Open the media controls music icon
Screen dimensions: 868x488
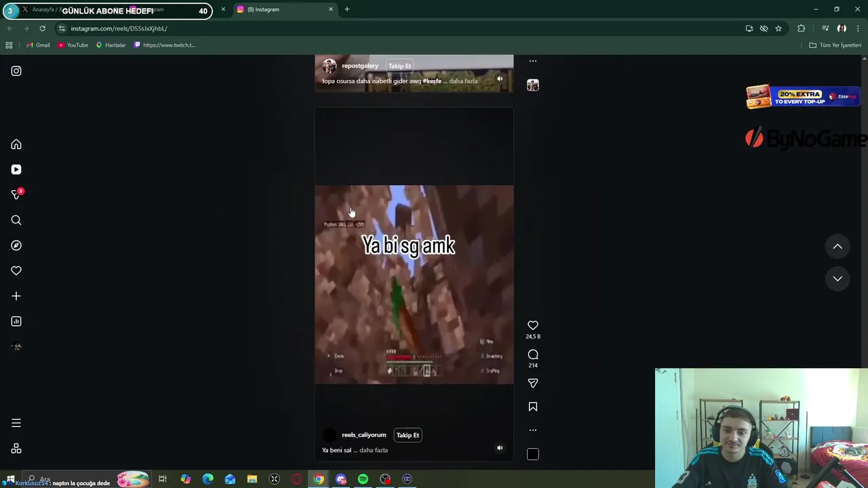click(x=825, y=28)
